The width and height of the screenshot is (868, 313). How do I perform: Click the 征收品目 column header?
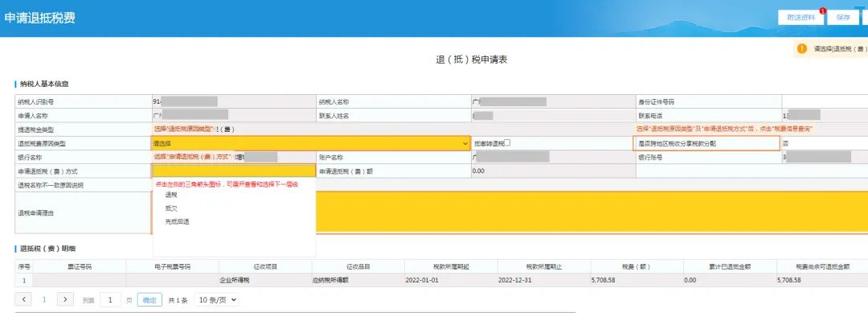point(358,266)
